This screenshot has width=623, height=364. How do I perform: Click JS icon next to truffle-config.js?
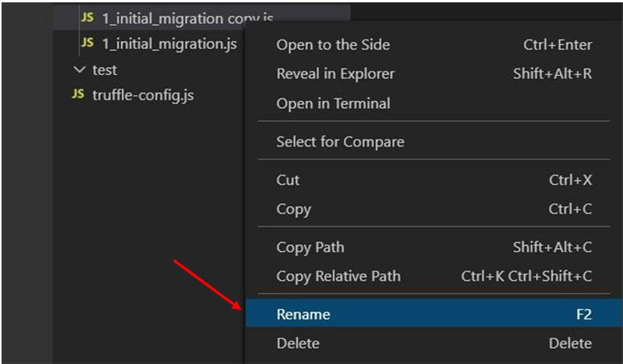(78, 94)
